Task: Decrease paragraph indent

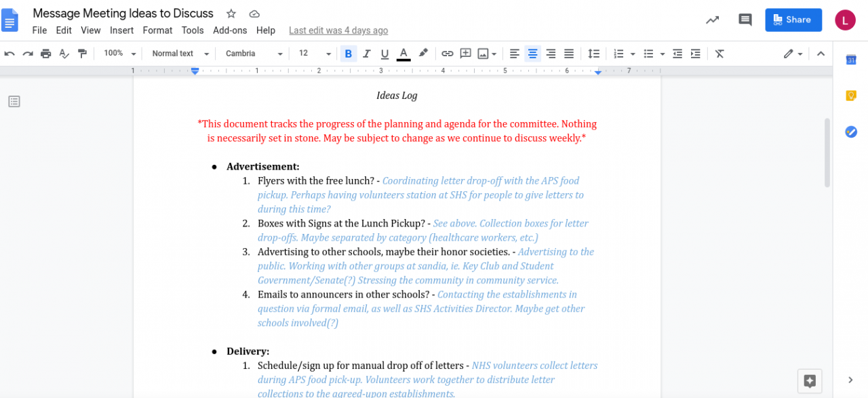Action: 677,54
